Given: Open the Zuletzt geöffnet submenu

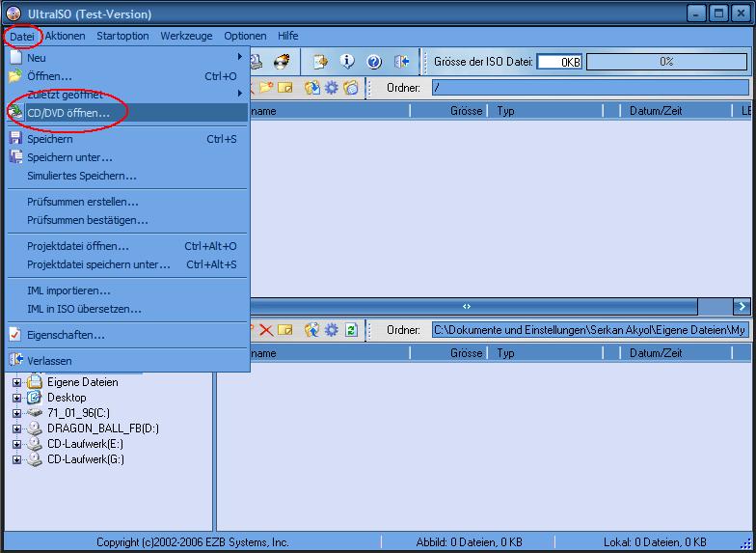Looking at the screenshot, I should (x=127, y=95).
